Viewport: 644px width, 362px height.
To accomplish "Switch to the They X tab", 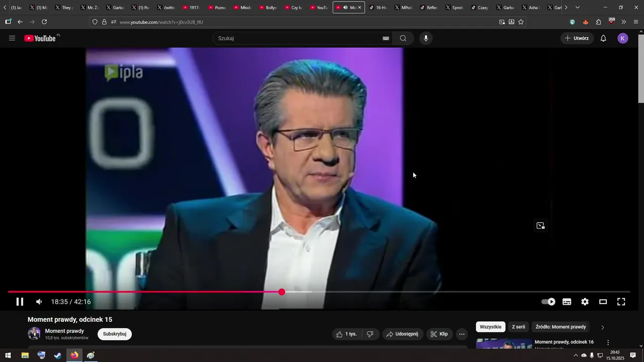I will 64,8.
